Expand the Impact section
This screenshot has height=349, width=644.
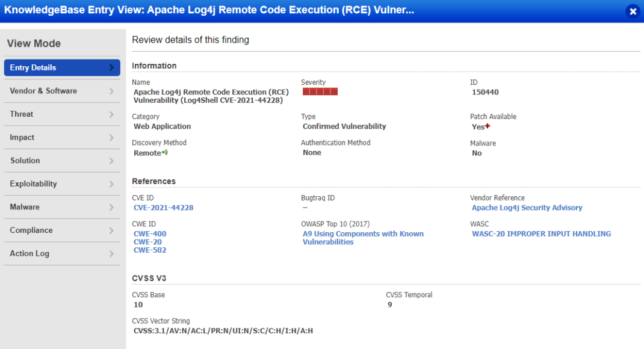[62, 137]
